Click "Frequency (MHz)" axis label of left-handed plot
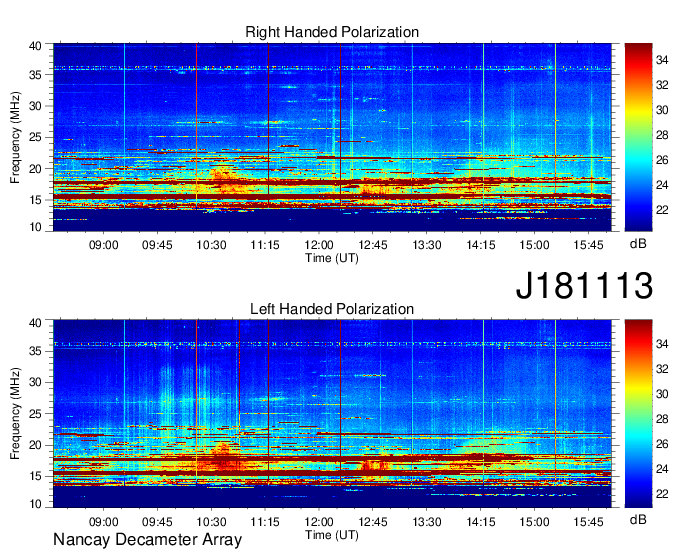This screenshot has height=552, width=680. click(15, 414)
